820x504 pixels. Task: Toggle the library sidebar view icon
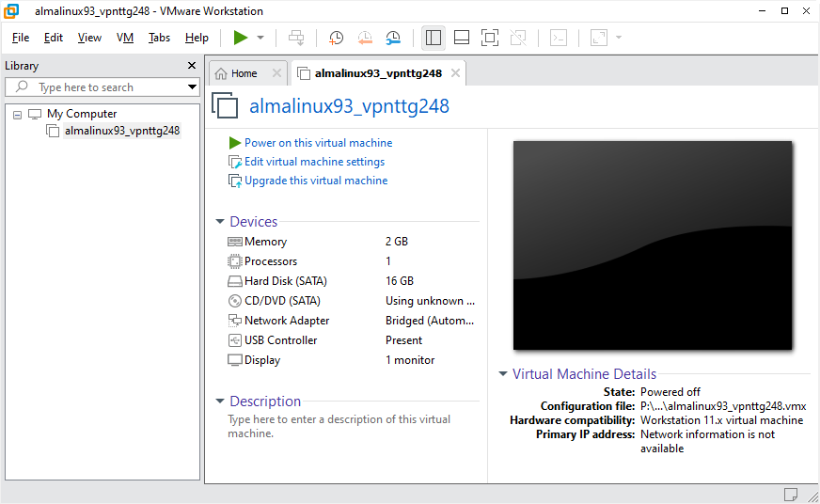(434, 38)
